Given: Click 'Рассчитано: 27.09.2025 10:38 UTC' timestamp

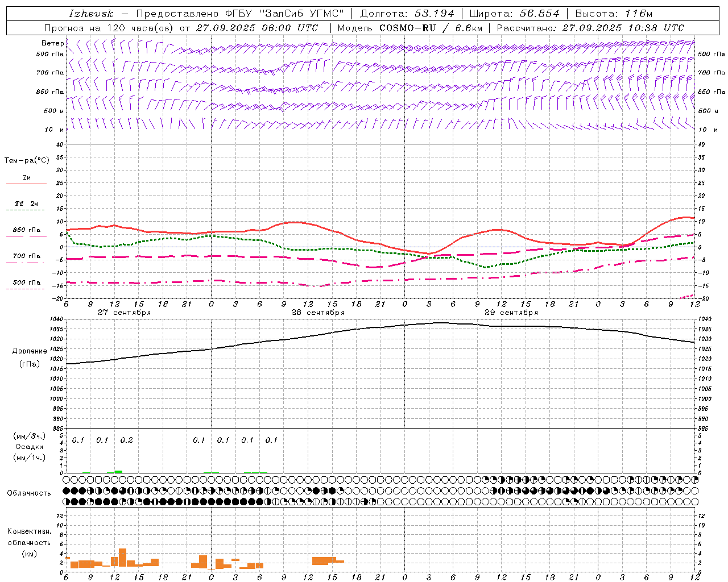Looking at the screenshot, I should point(590,28).
